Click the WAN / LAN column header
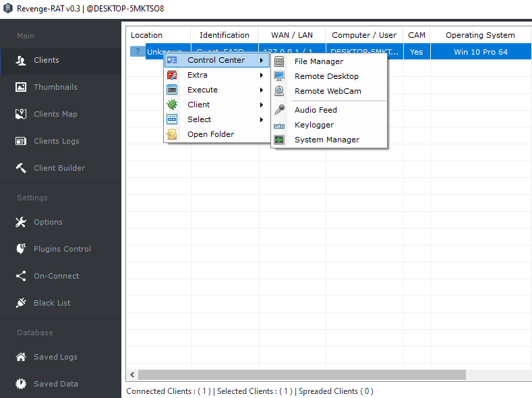This screenshot has width=532, height=398. point(292,35)
